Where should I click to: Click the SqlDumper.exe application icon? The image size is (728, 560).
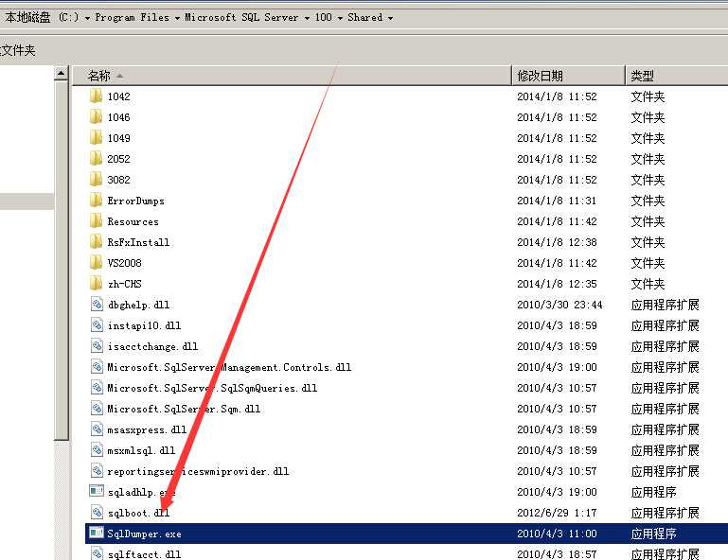coord(97,533)
